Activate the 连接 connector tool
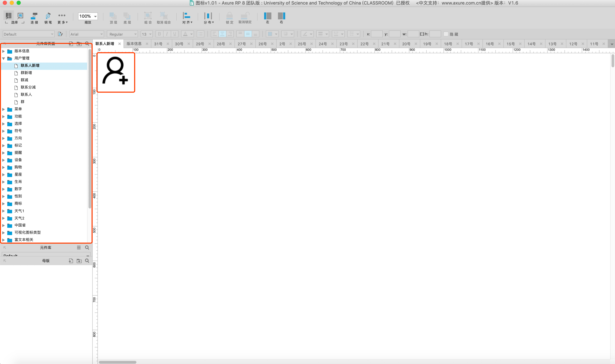The height and width of the screenshot is (364, 615). point(34,18)
